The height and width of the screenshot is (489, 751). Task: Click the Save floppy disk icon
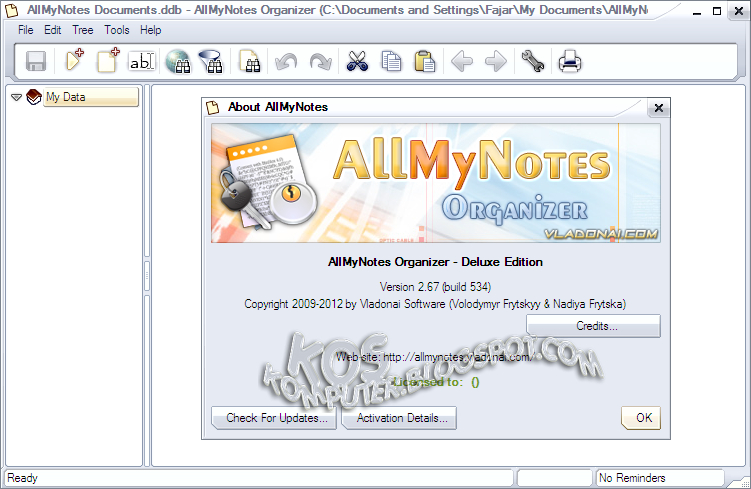(x=36, y=62)
